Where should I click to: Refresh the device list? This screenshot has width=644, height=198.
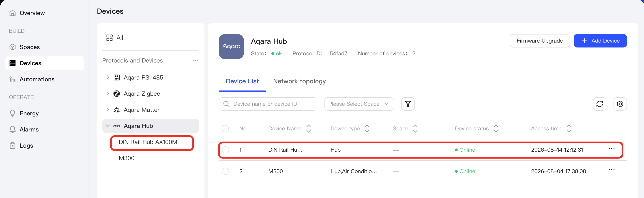(x=599, y=104)
